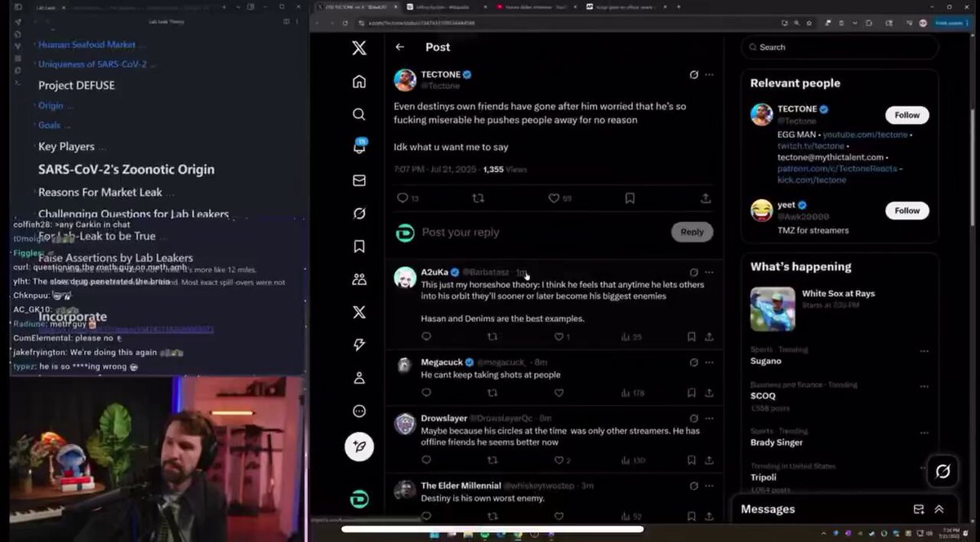Click the compose post feather button

click(x=359, y=446)
